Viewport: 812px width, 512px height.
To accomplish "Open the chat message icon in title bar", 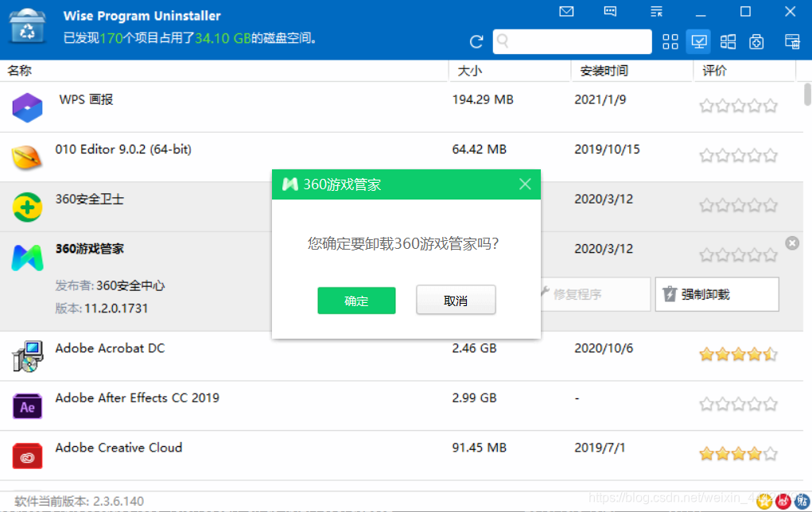I will click(610, 11).
